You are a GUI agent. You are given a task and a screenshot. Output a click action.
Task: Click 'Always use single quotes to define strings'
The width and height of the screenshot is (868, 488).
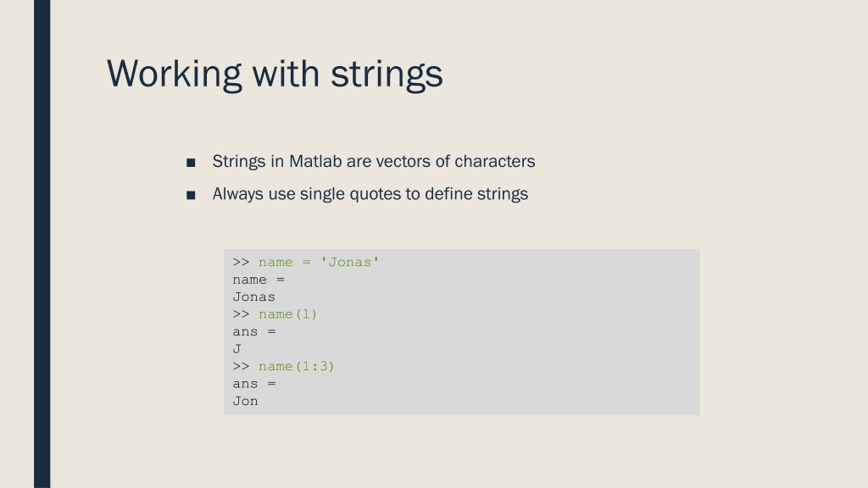[370, 194]
